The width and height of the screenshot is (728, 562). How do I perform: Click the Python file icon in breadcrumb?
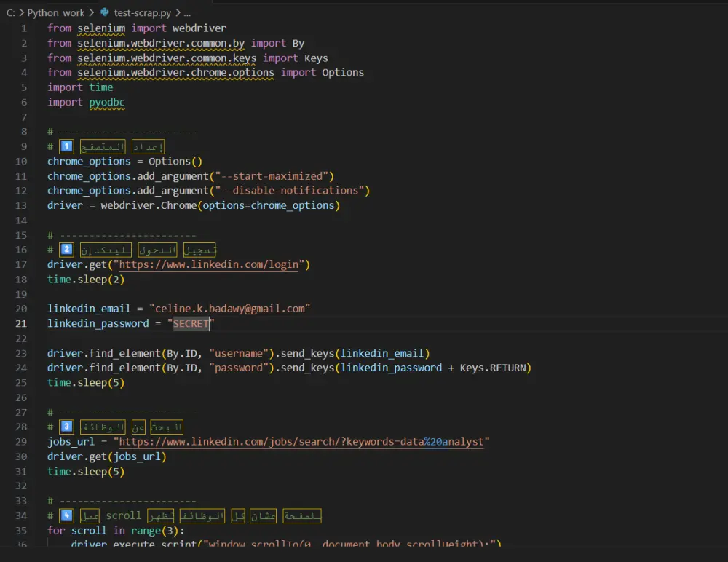[x=105, y=12]
